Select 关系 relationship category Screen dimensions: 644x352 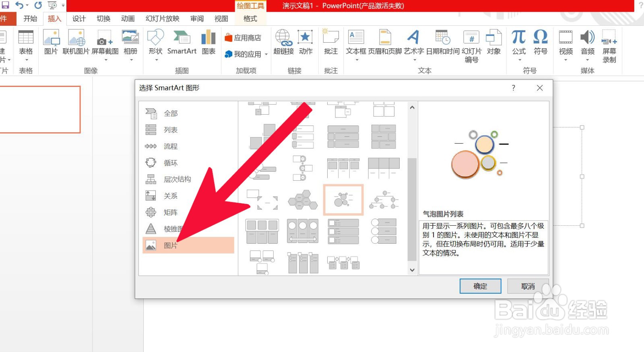point(188,196)
